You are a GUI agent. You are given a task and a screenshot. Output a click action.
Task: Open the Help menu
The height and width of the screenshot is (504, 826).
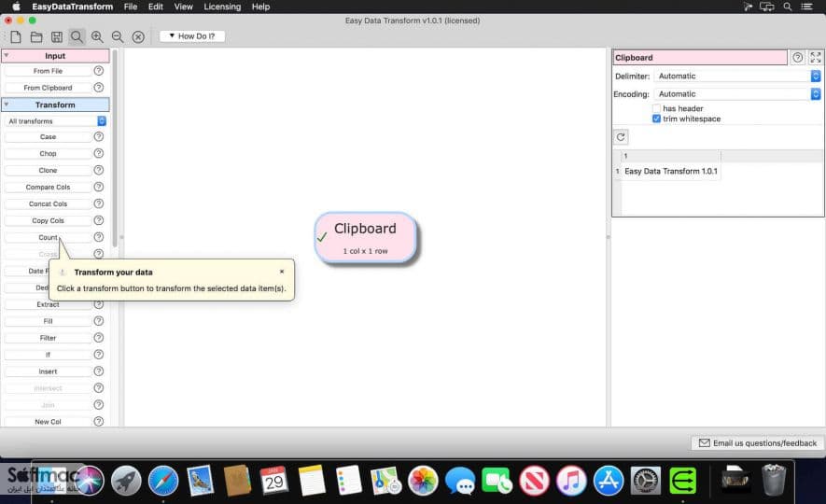(x=260, y=7)
